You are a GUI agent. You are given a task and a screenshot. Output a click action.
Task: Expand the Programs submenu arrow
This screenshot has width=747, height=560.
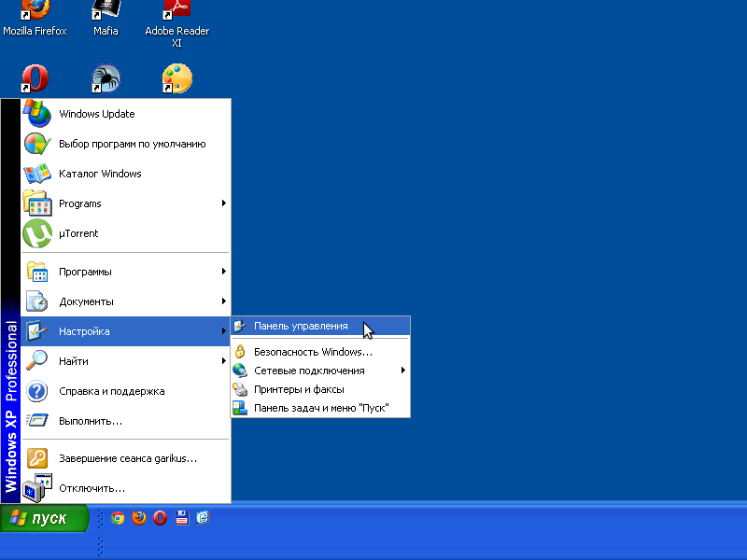pos(223,203)
